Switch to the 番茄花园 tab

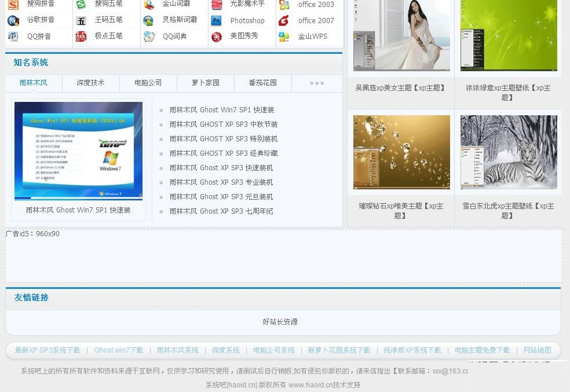tap(263, 83)
